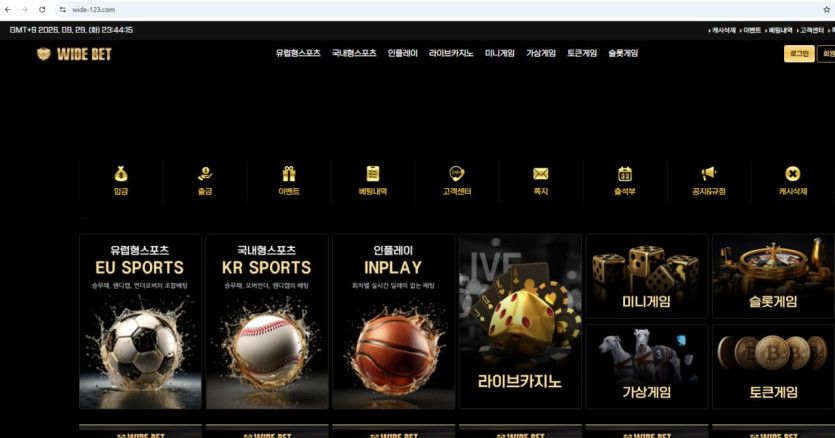
Task: Open the 이벤트 link in top bar
Action: [750, 30]
